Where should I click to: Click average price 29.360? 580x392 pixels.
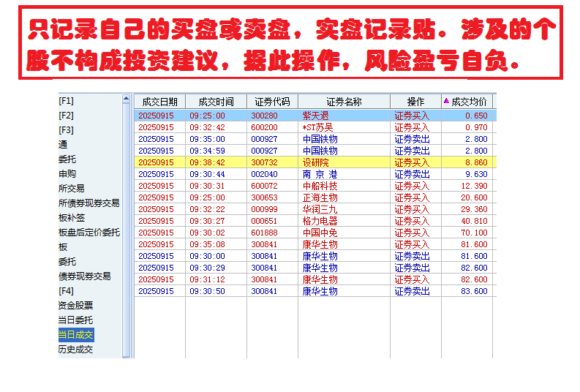[475, 209]
